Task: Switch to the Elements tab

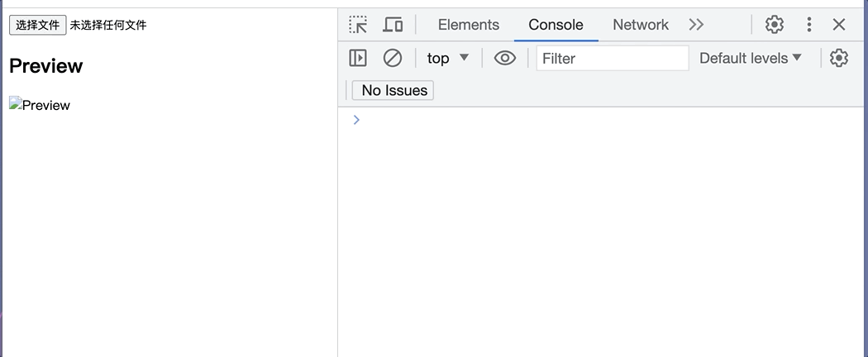Action: [469, 25]
